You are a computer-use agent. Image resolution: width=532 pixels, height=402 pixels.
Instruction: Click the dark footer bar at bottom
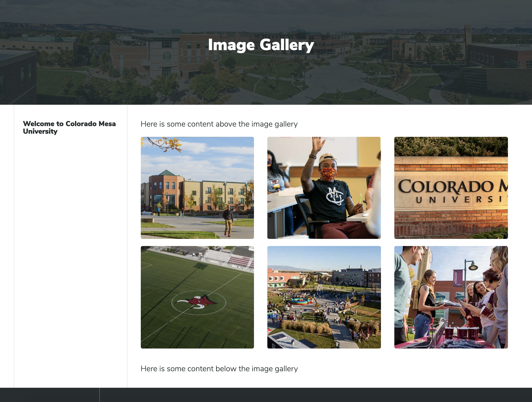click(313, 395)
